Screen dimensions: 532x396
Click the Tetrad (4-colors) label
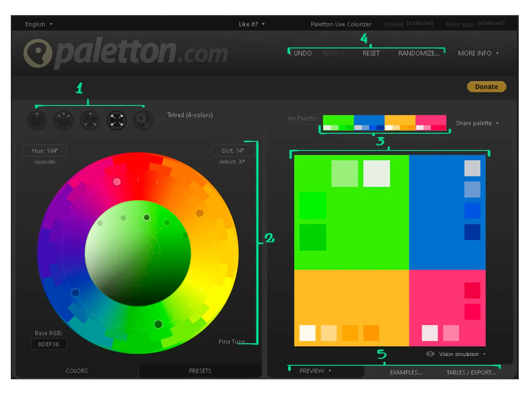(190, 115)
